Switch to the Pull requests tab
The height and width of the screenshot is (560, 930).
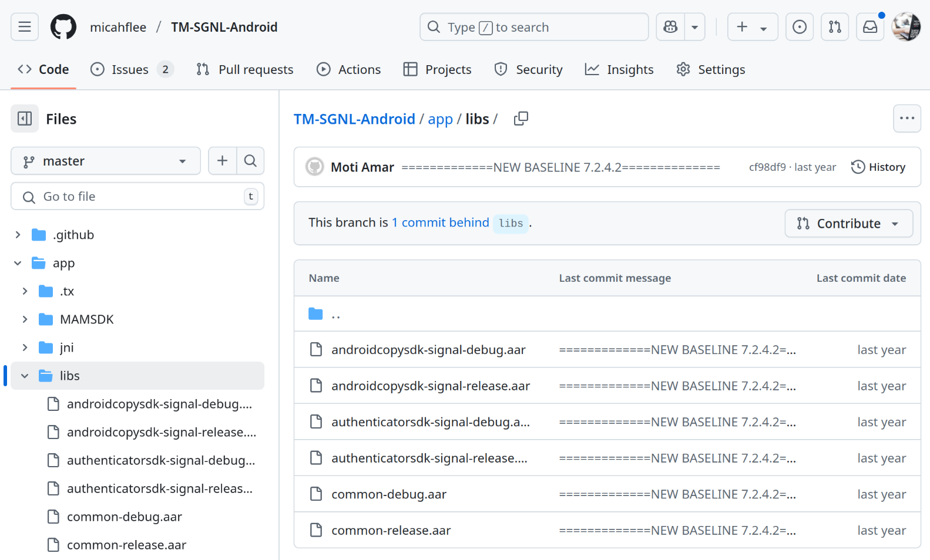pos(244,69)
